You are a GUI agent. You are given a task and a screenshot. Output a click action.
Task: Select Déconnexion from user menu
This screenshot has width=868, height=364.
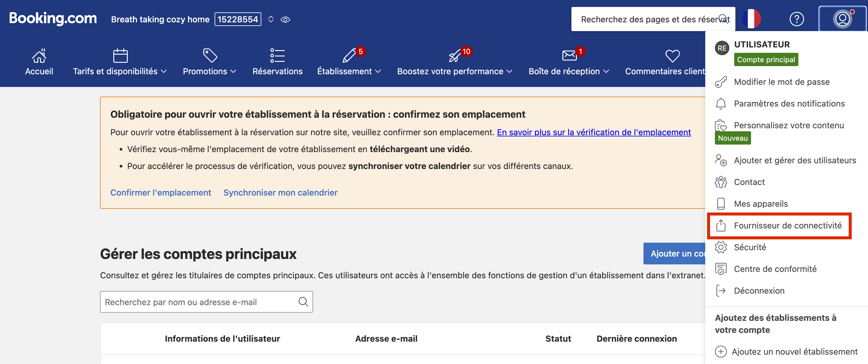pyautogui.click(x=759, y=290)
